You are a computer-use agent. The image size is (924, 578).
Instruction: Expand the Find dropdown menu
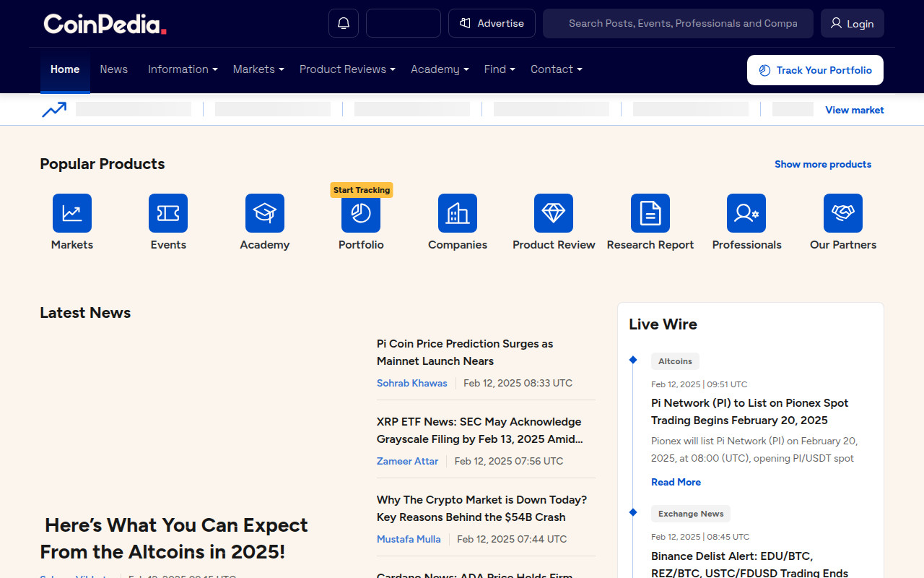tap(500, 69)
